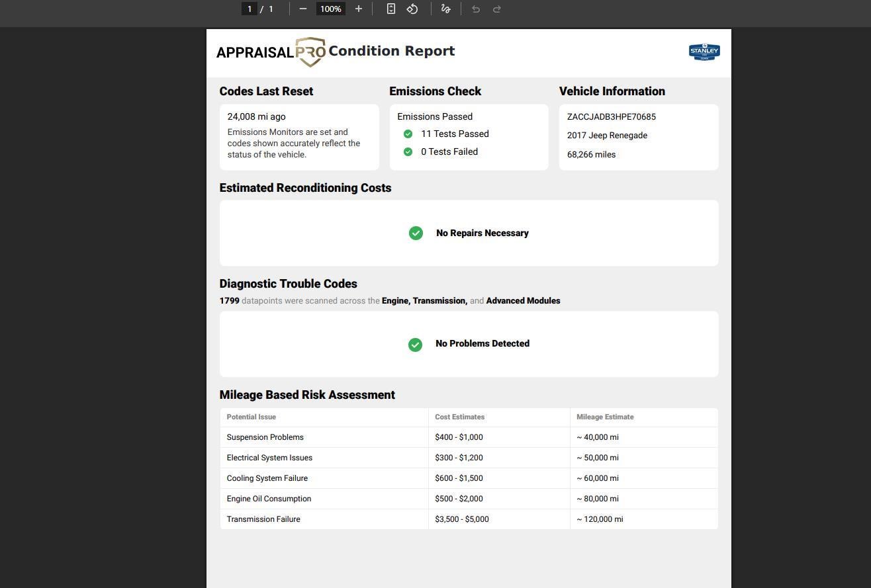This screenshot has height=588, width=871.
Task: Edit the current page number field
Action: click(x=250, y=9)
